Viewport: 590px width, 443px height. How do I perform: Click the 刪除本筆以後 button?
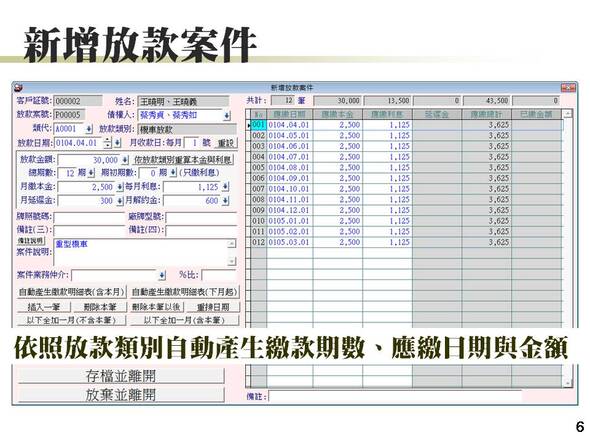[x=157, y=307]
